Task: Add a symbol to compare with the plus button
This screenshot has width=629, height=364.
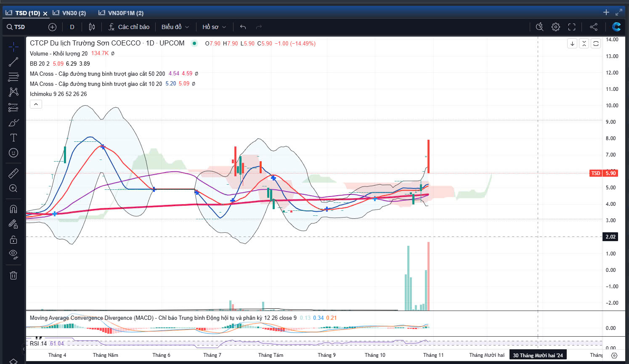Action: pyautogui.click(x=52, y=27)
